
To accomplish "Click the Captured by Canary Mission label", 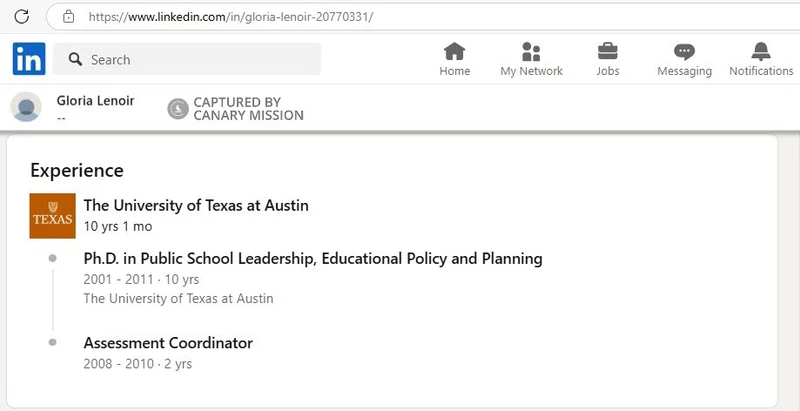I will point(248,109).
